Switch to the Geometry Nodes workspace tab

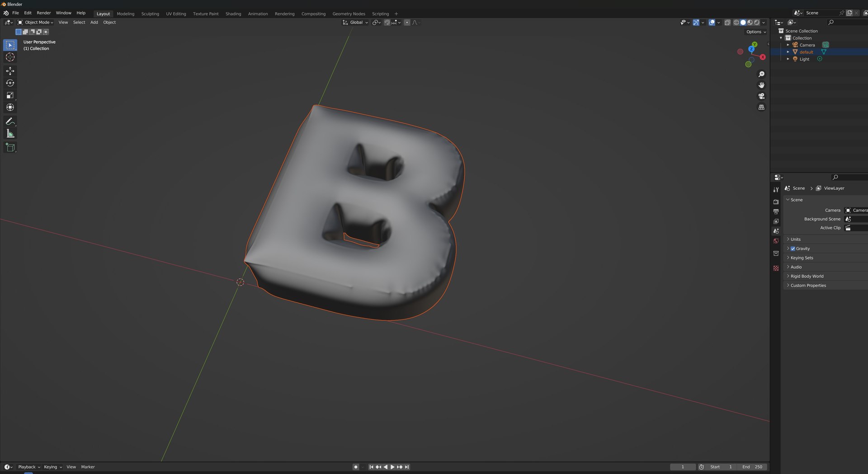[x=349, y=14]
